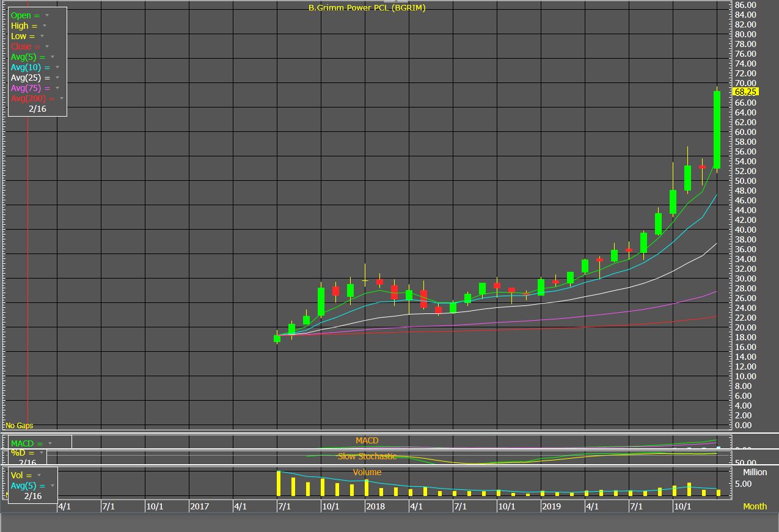Click the Million volume unit label
Screen dimensions: 779x532
coord(755,472)
